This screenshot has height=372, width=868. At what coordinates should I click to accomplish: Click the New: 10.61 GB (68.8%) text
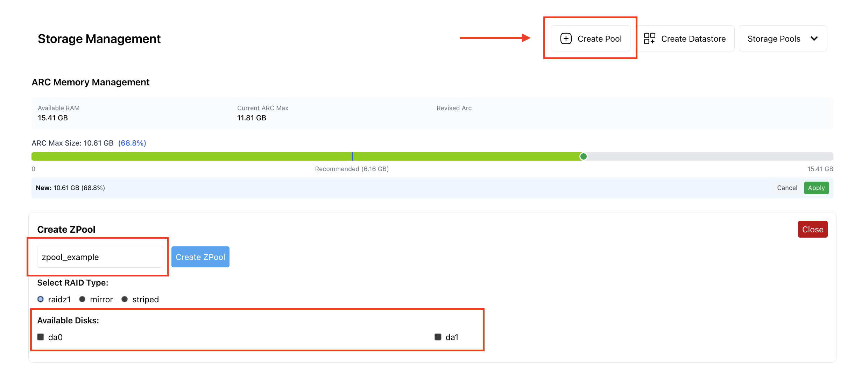coord(70,188)
